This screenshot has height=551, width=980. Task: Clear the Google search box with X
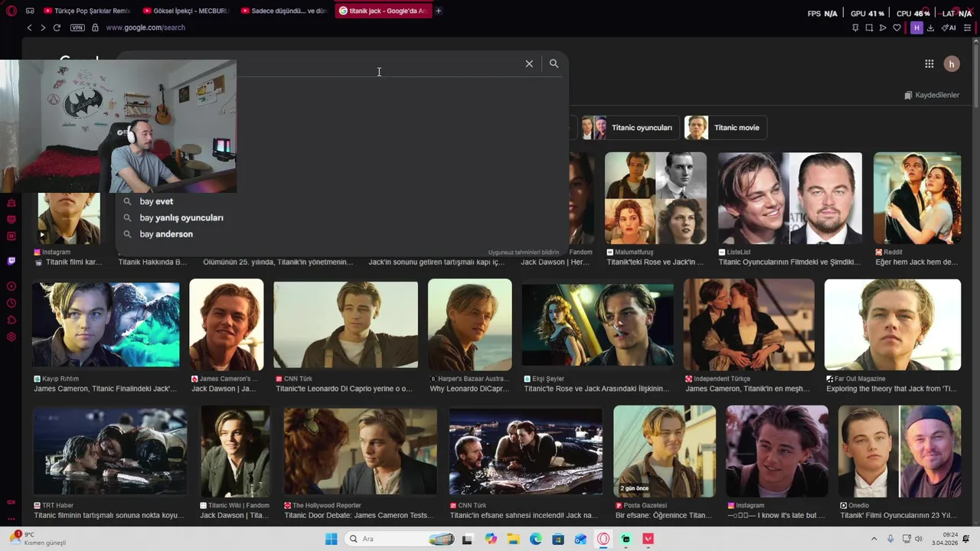coord(529,64)
